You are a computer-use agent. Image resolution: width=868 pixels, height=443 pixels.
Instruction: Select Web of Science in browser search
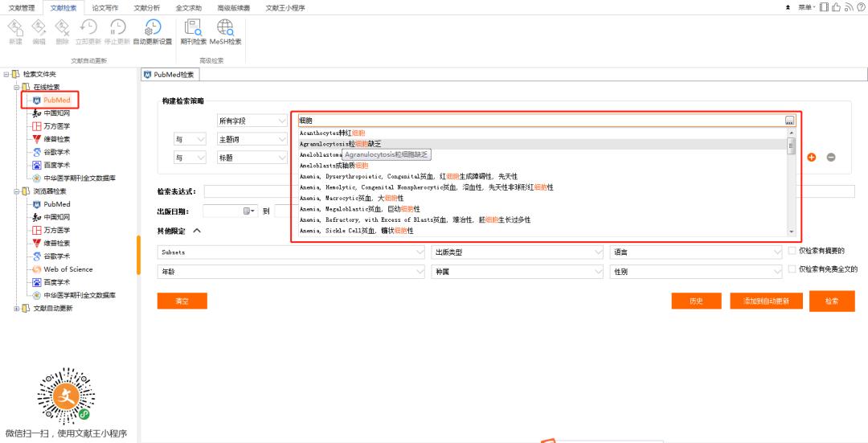pos(68,269)
